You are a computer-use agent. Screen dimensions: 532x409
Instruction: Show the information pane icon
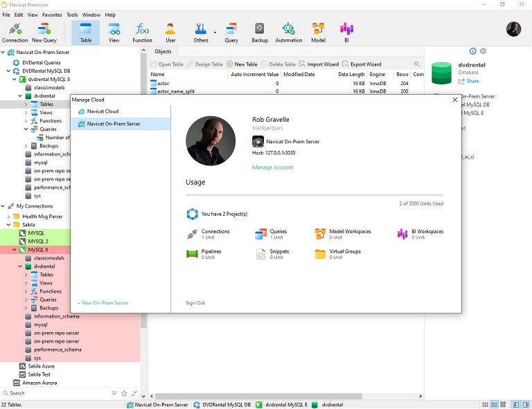pyautogui.click(x=472, y=51)
